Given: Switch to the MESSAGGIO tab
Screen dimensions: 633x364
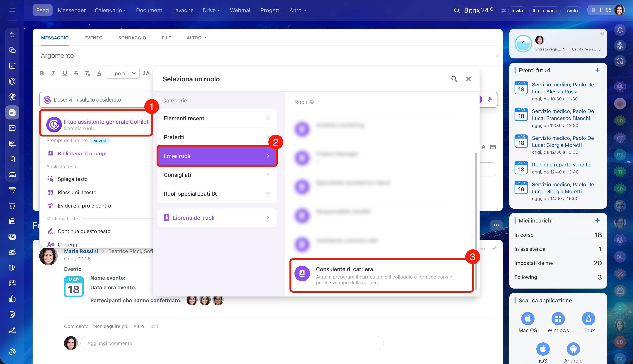Looking at the screenshot, I should pyautogui.click(x=55, y=38).
